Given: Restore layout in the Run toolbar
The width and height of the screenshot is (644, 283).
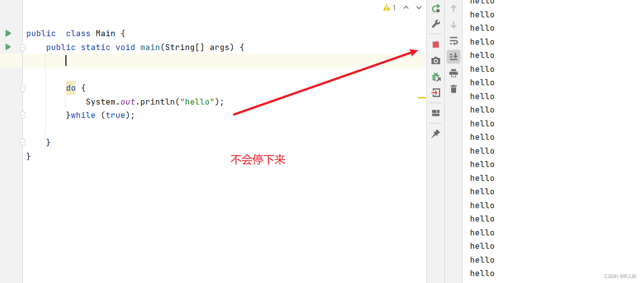Looking at the screenshot, I should 436,113.
